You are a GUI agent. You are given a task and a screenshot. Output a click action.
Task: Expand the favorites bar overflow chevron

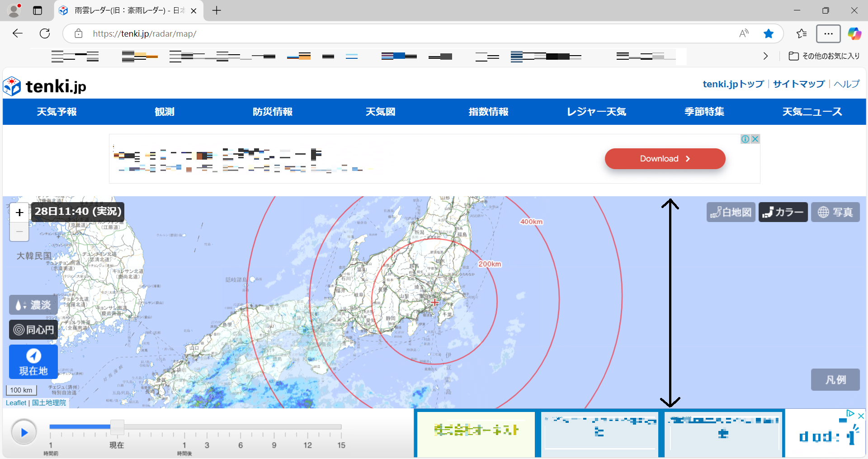click(x=765, y=56)
